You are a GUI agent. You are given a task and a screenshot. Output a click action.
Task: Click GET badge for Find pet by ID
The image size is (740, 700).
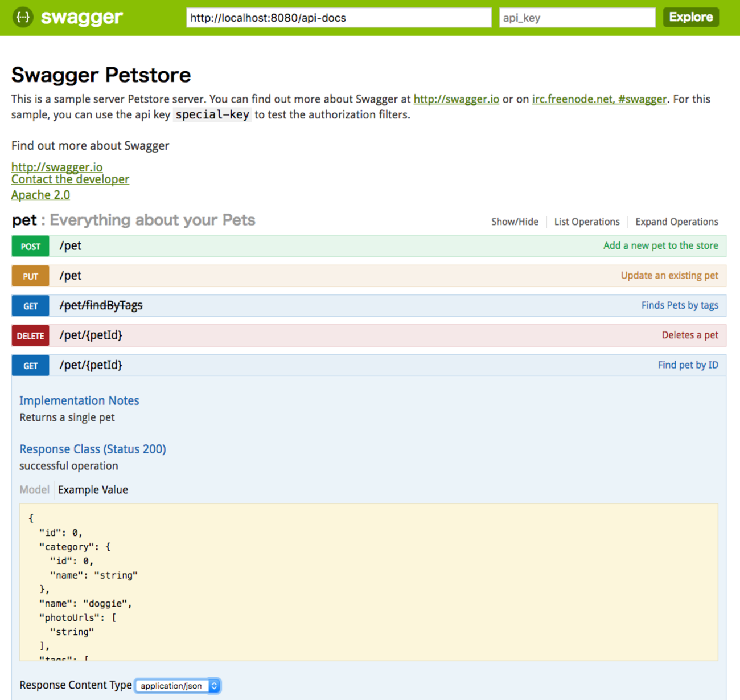[x=30, y=366]
